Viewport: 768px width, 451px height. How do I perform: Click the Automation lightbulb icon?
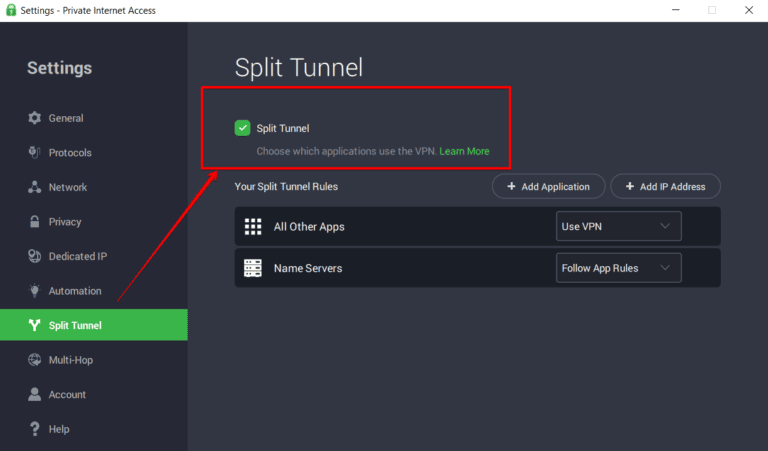pyautogui.click(x=34, y=290)
